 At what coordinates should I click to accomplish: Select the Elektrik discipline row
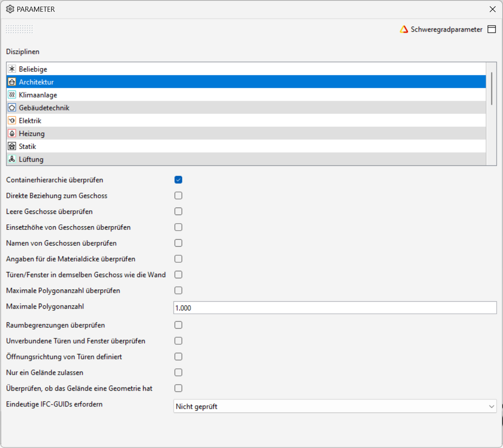tap(246, 121)
